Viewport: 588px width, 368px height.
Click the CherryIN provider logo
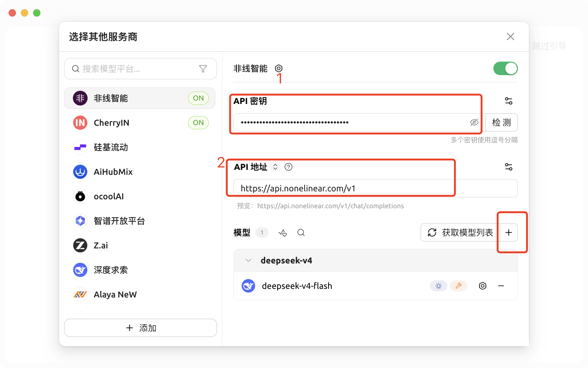tap(80, 123)
